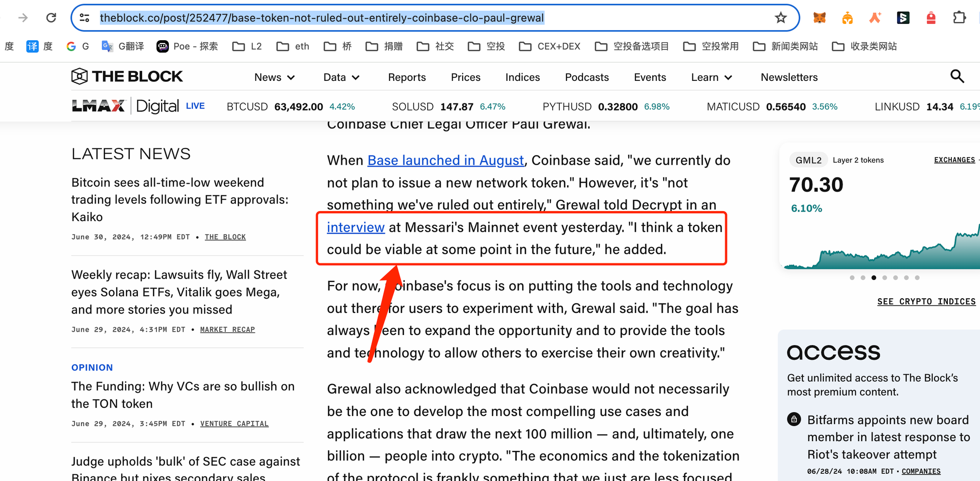Open the 'Base launched in August' link
The height and width of the screenshot is (481, 980).
tap(445, 160)
